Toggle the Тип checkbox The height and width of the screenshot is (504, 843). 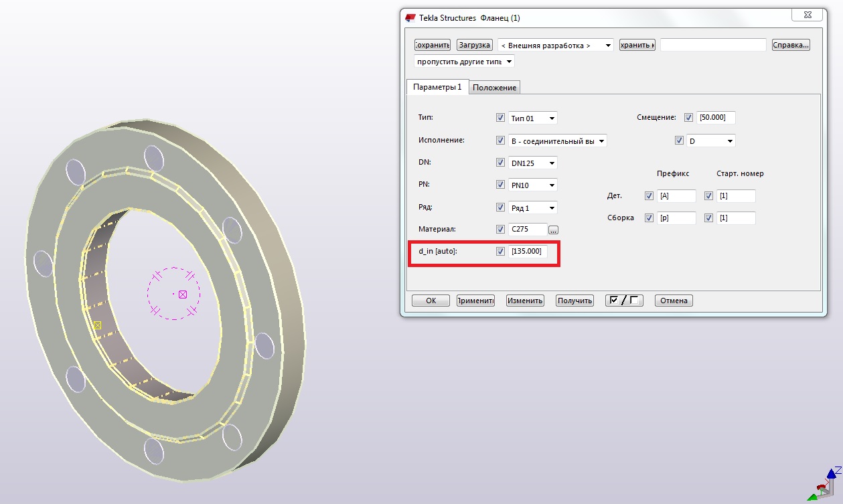(x=500, y=118)
